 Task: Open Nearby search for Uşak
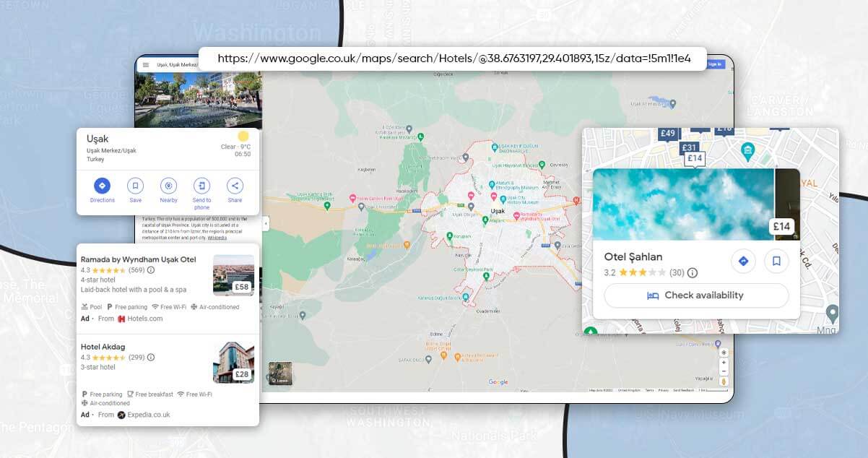[169, 186]
